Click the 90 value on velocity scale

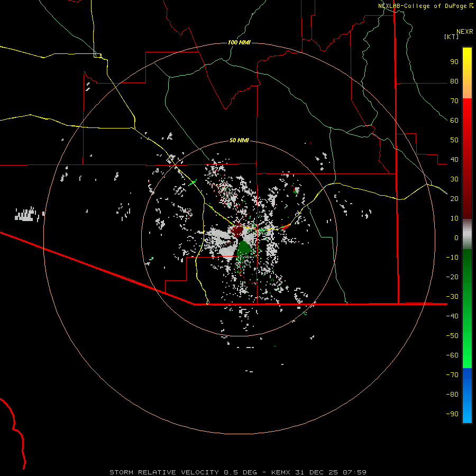coord(454,62)
